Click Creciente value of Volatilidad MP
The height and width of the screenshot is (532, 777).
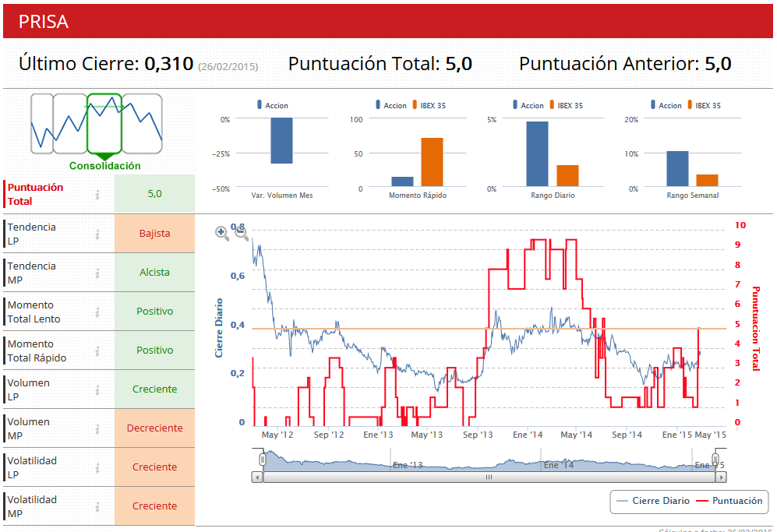click(154, 506)
